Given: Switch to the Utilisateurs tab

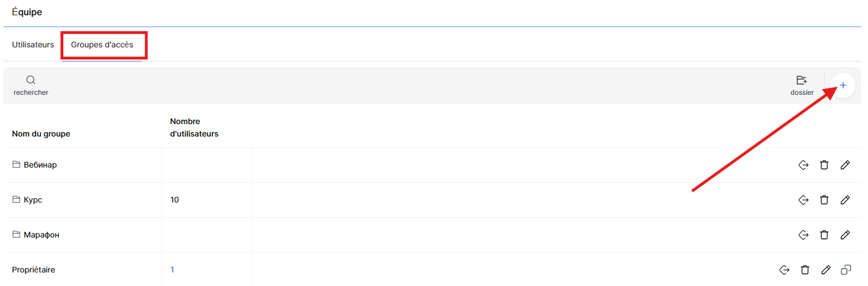Looking at the screenshot, I should 33,45.
